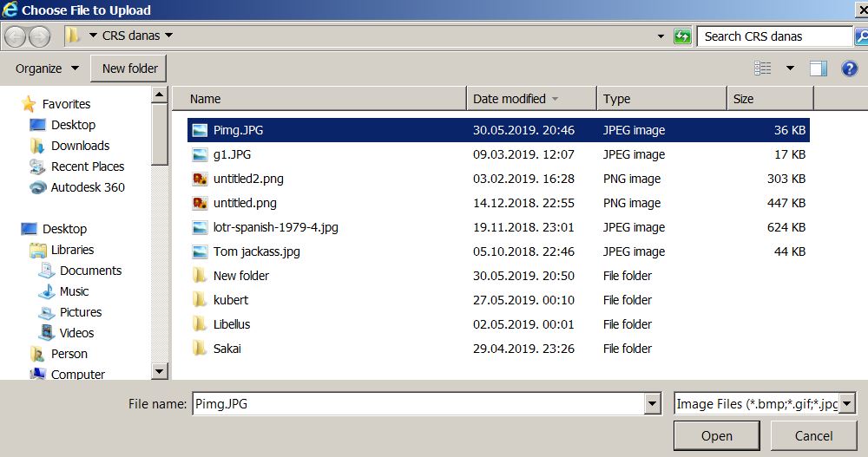The height and width of the screenshot is (457, 868).
Task: Click the search magnifier icon
Action: [x=861, y=36]
